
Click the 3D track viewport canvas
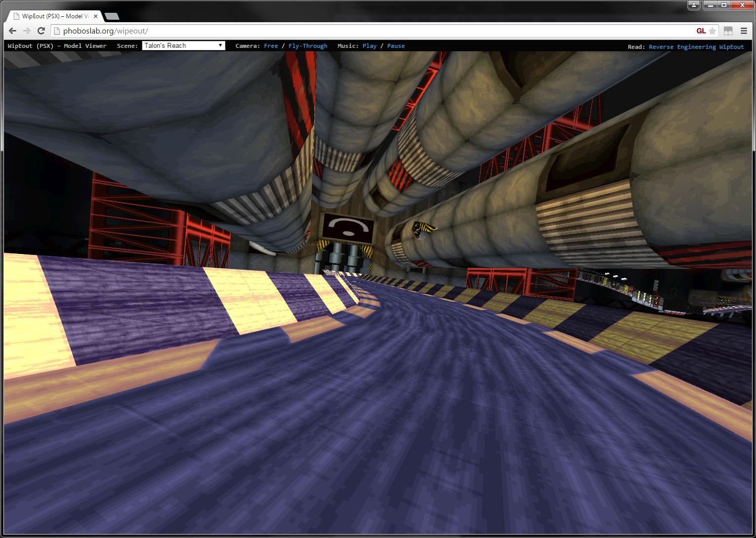point(378,293)
